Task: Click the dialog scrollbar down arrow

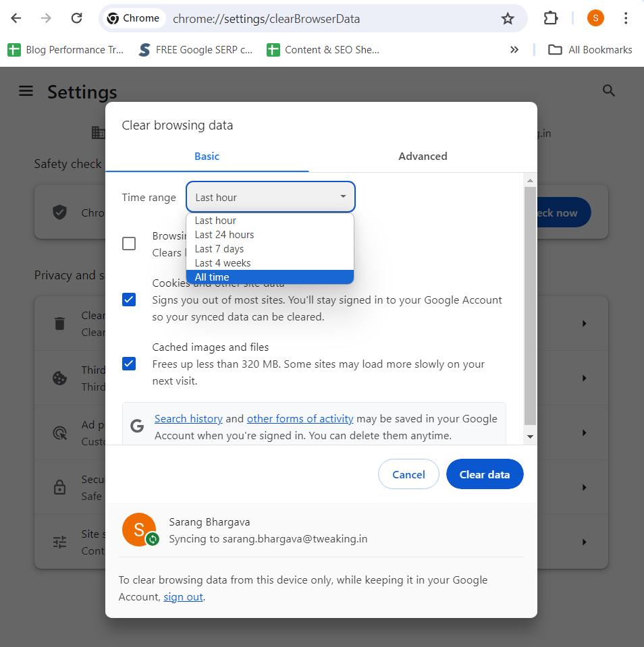Action: 530,437
